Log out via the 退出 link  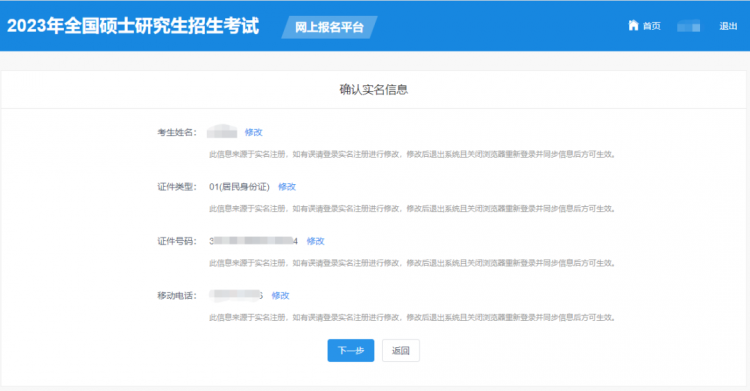[x=728, y=26]
